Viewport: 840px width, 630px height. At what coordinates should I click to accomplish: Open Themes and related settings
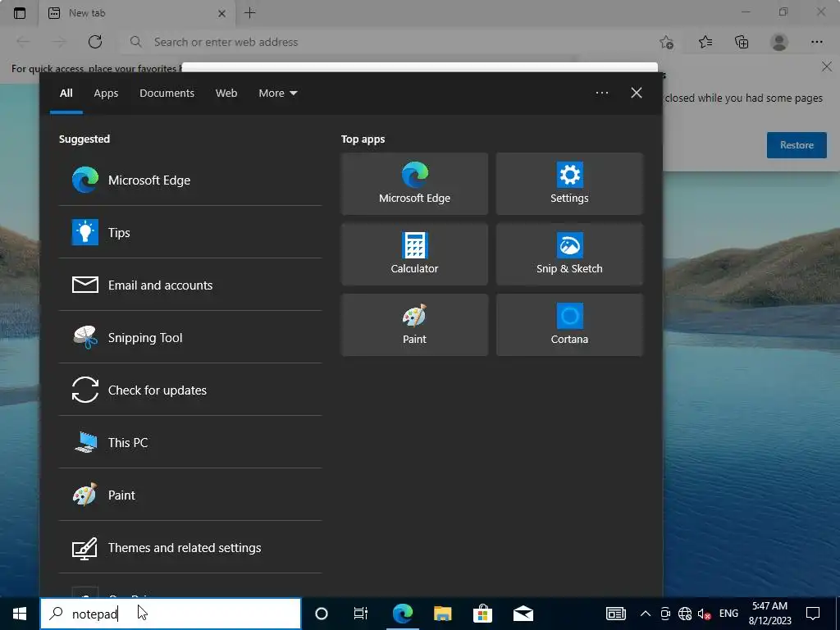point(190,547)
